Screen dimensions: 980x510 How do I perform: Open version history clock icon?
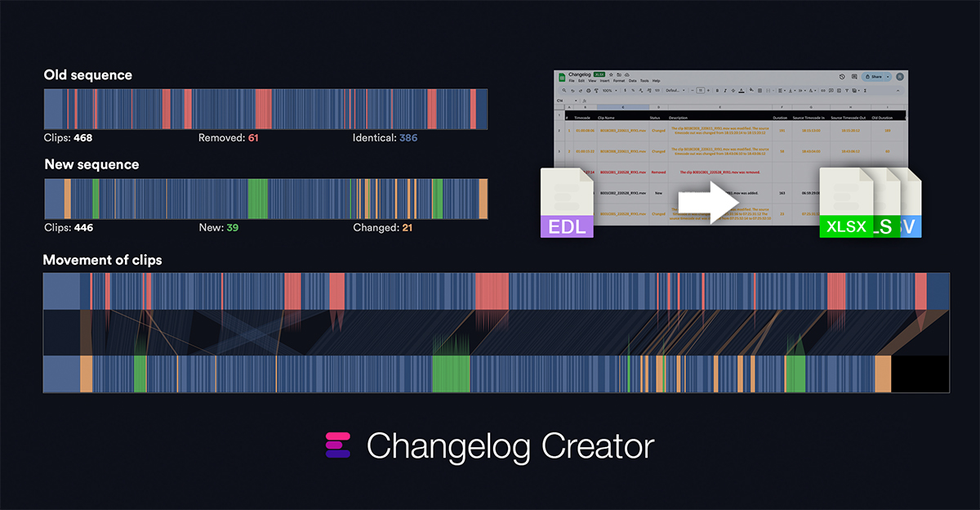[842, 77]
